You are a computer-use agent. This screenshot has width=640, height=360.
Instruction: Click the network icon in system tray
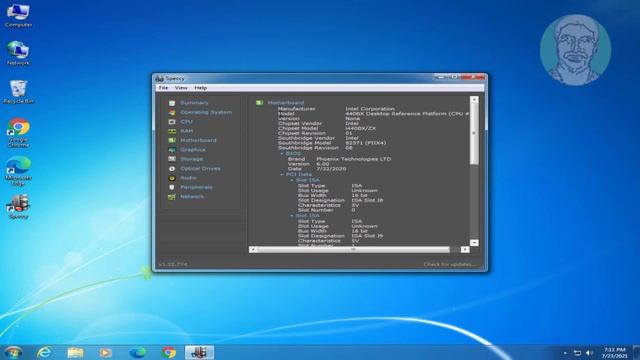pyautogui.click(x=577, y=353)
